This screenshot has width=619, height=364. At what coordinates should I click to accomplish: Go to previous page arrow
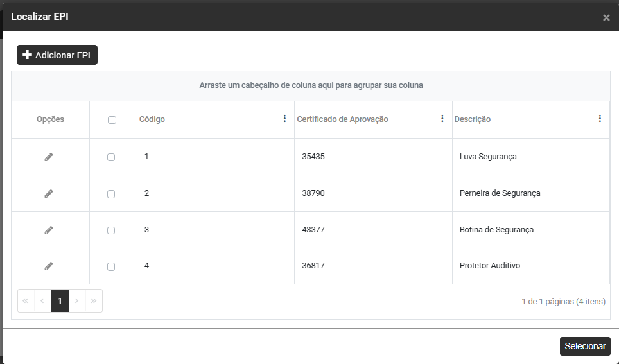pos(42,300)
